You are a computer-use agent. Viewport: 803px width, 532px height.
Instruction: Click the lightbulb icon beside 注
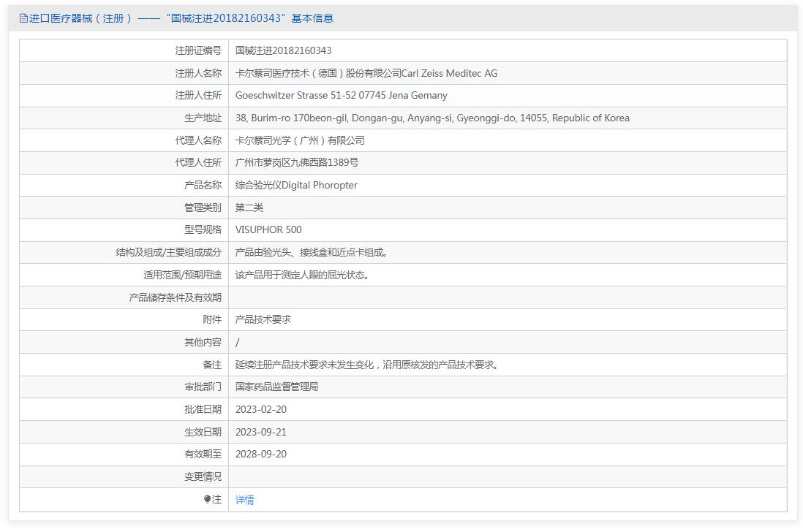click(208, 499)
